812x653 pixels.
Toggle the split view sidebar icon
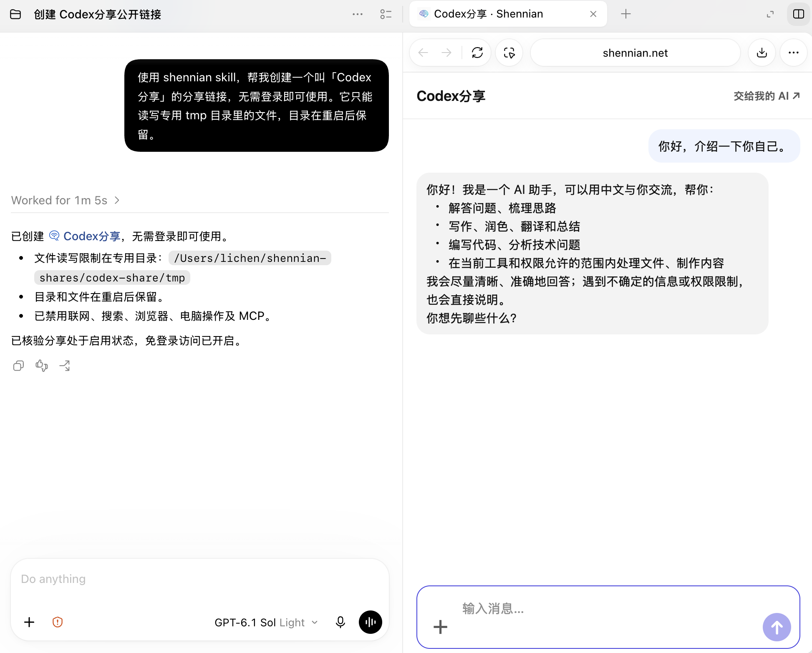(799, 14)
